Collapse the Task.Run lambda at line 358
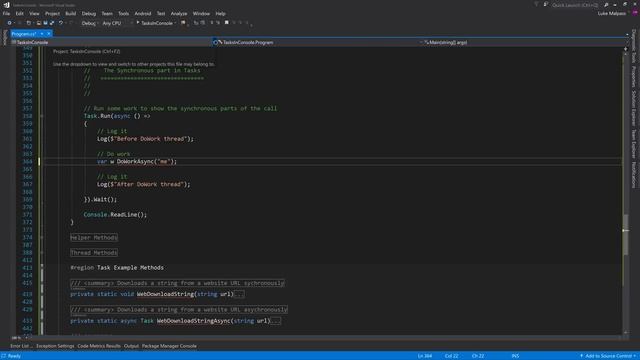Viewport: 640px width, 360px height. click(42, 116)
